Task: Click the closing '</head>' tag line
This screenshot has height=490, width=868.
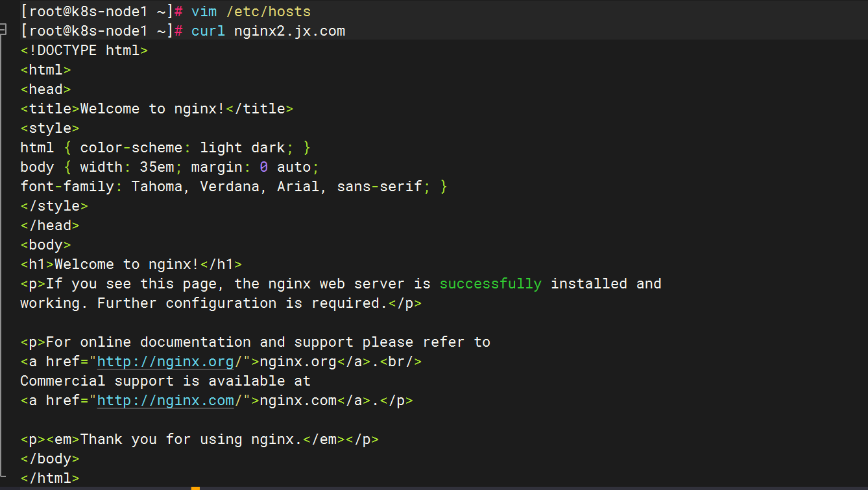Action: pos(50,226)
